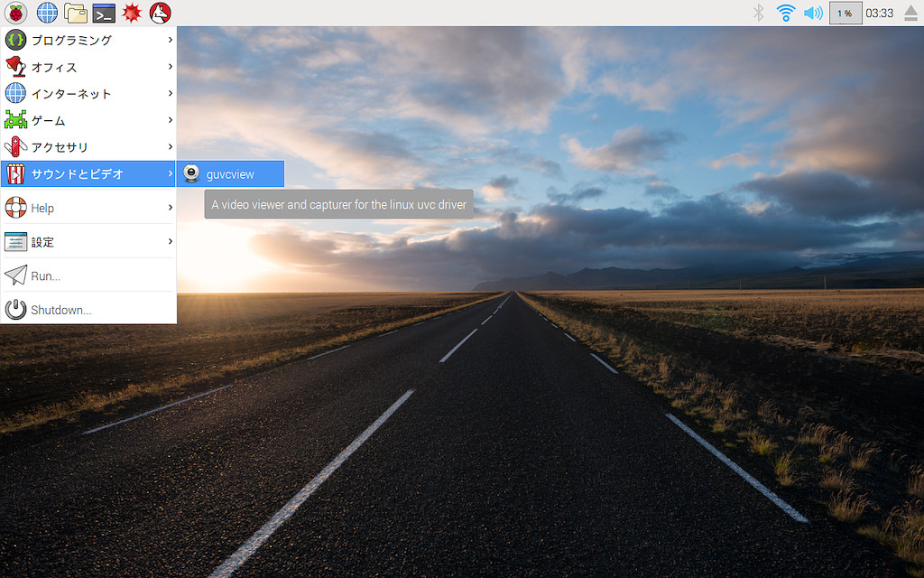Click the オフィス desk lamp icon
The height and width of the screenshot is (578, 924).
coord(15,67)
